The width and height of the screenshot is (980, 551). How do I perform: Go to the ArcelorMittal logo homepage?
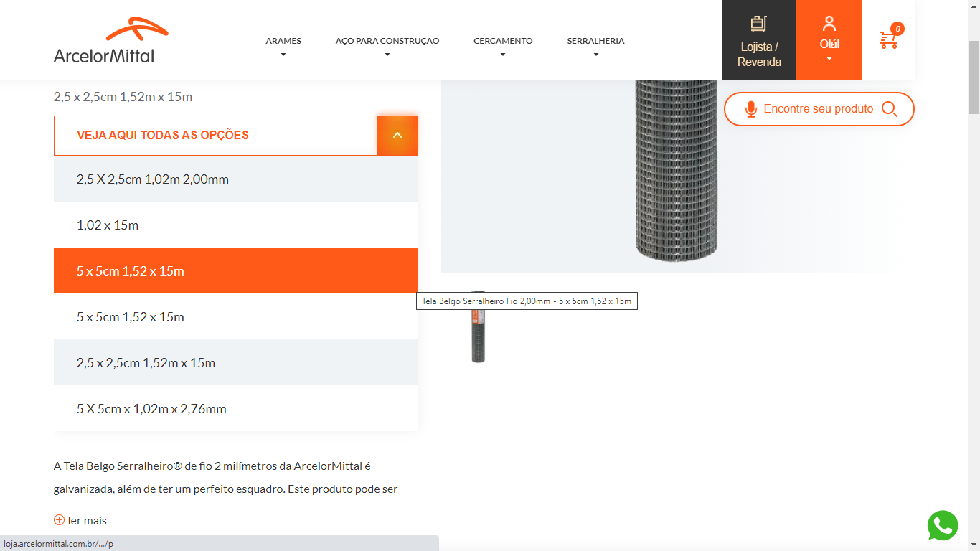click(111, 40)
